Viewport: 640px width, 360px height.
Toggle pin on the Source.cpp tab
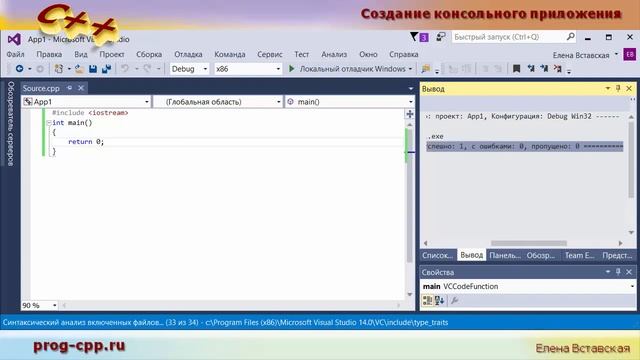coord(70,88)
